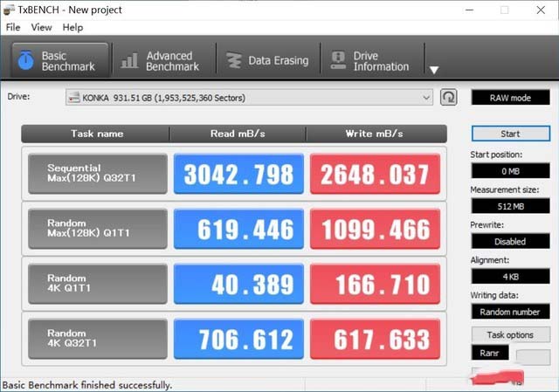Open the View menu

[x=41, y=27]
